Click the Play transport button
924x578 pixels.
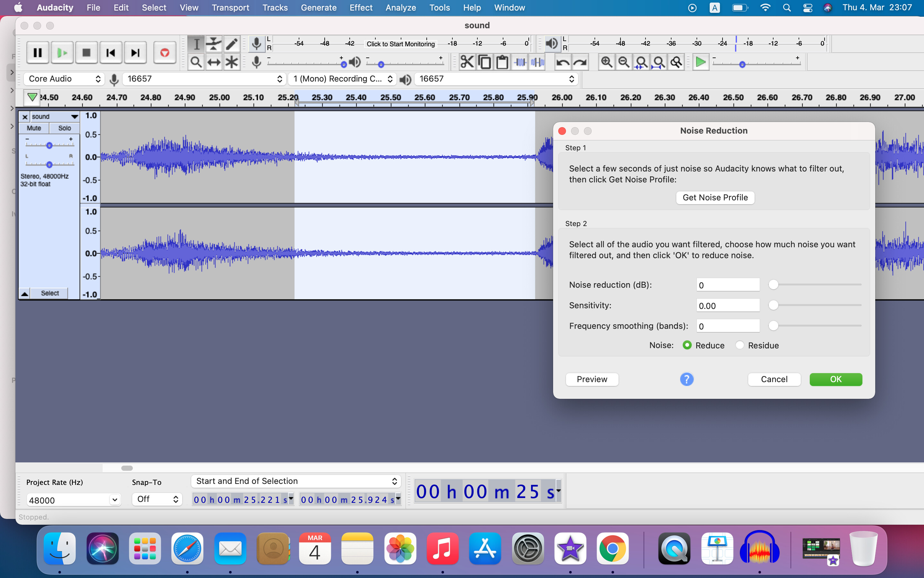[x=62, y=52]
